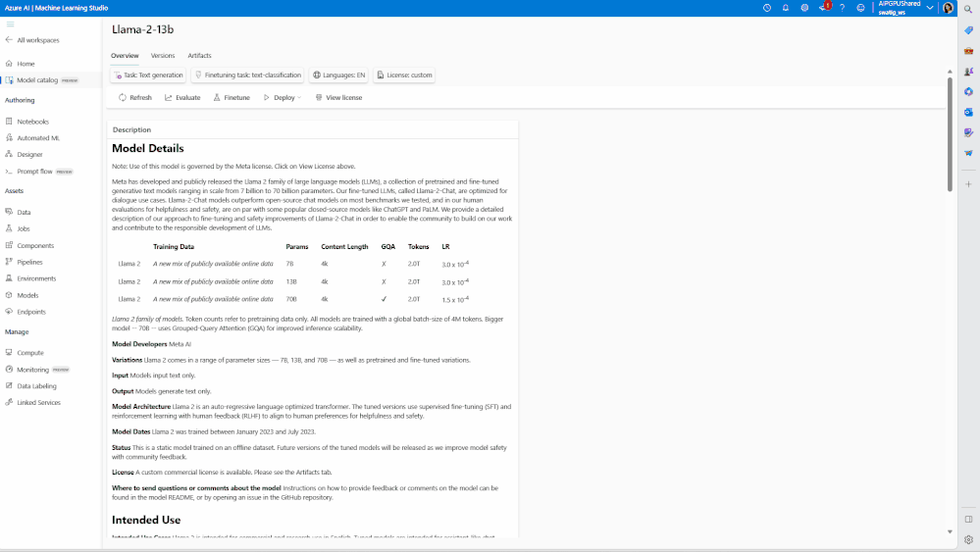Image resolution: width=980 pixels, height=552 pixels.
Task: Click the Finetuning task: text-classification tag
Action: 247,75
